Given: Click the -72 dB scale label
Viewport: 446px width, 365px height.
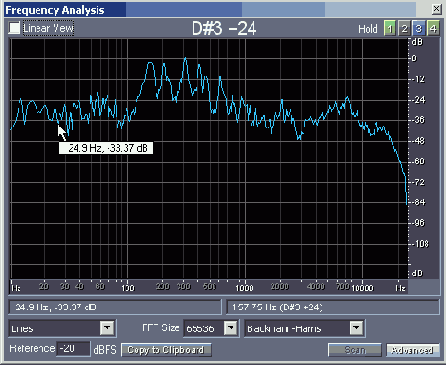Looking at the screenshot, I should 418,182.
